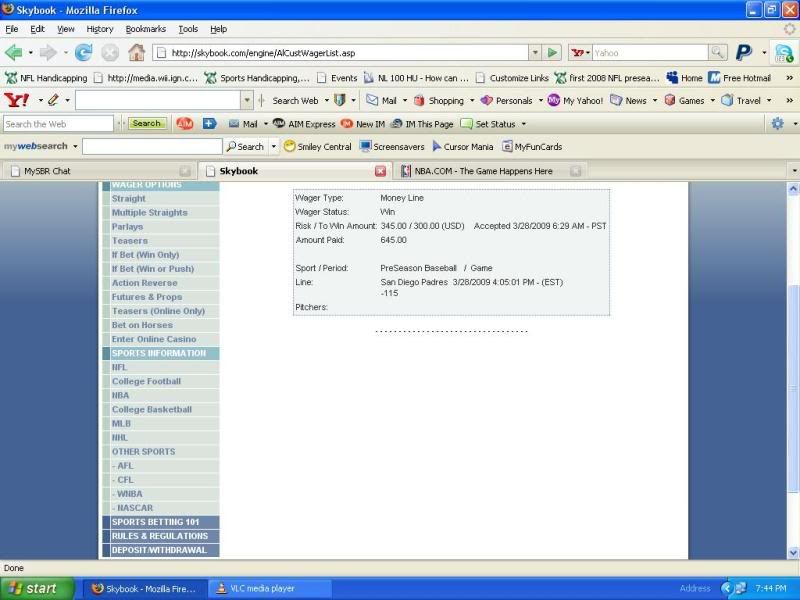Click the page vertical scrollbar thumb

click(793, 388)
